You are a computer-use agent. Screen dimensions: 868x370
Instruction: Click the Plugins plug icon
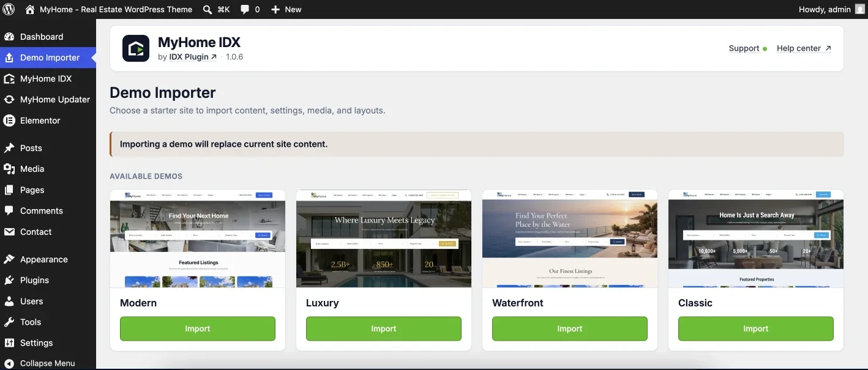pyautogui.click(x=9, y=280)
